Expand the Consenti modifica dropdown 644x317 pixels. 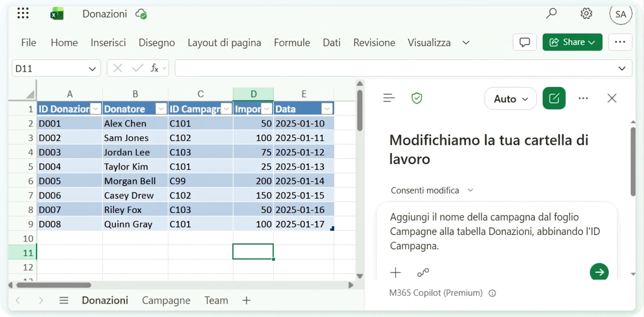click(x=470, y=190)
